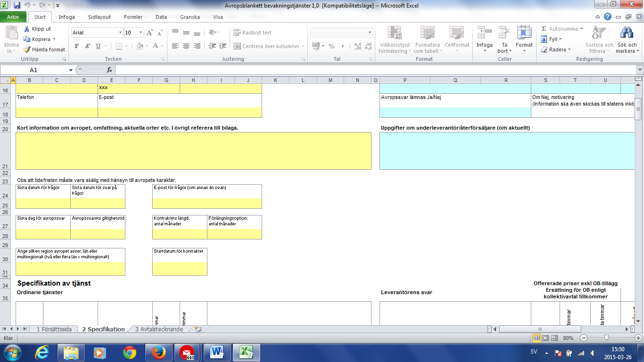
Task: Open Radera dropdown
Action: tap(556, 49)
